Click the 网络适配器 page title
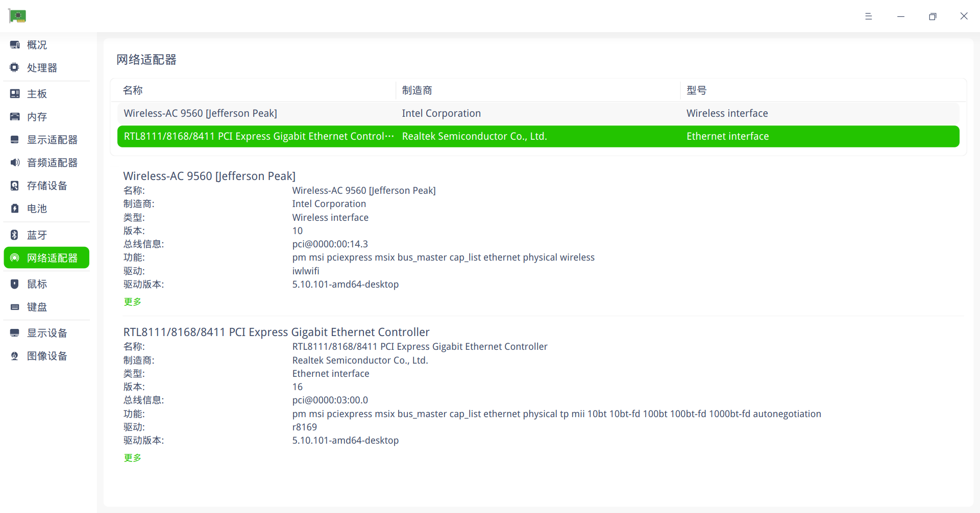This screenshot has width=980, height=513. point(146,60)
